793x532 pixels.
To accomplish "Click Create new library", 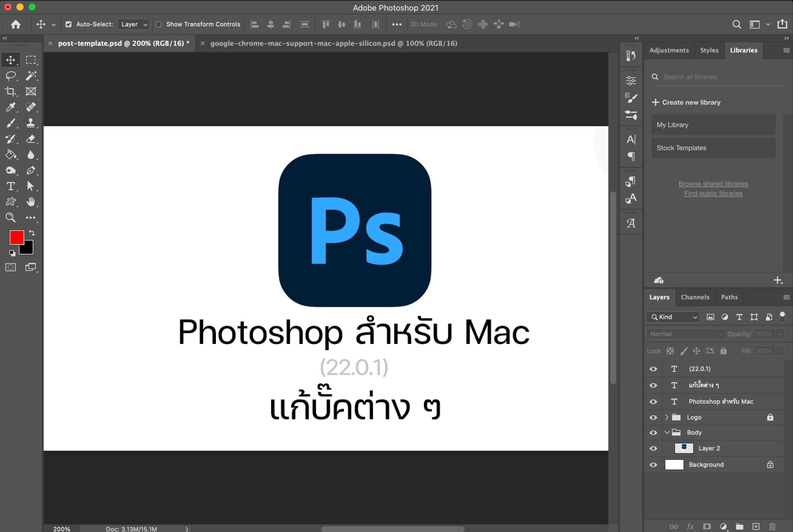I will tap(686, 103).
